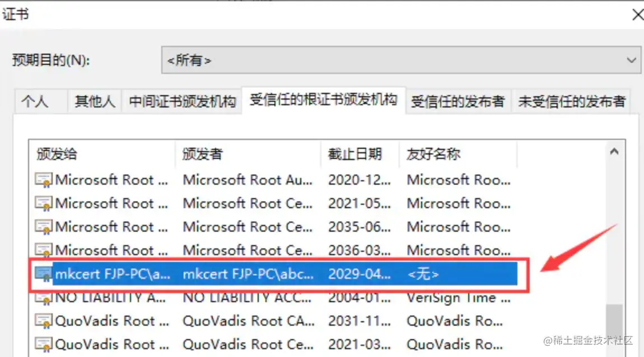Select Microsoft Root certificate expiring 2020-12
This screenshot has width=644, height=357.
[x=111, y=180]
